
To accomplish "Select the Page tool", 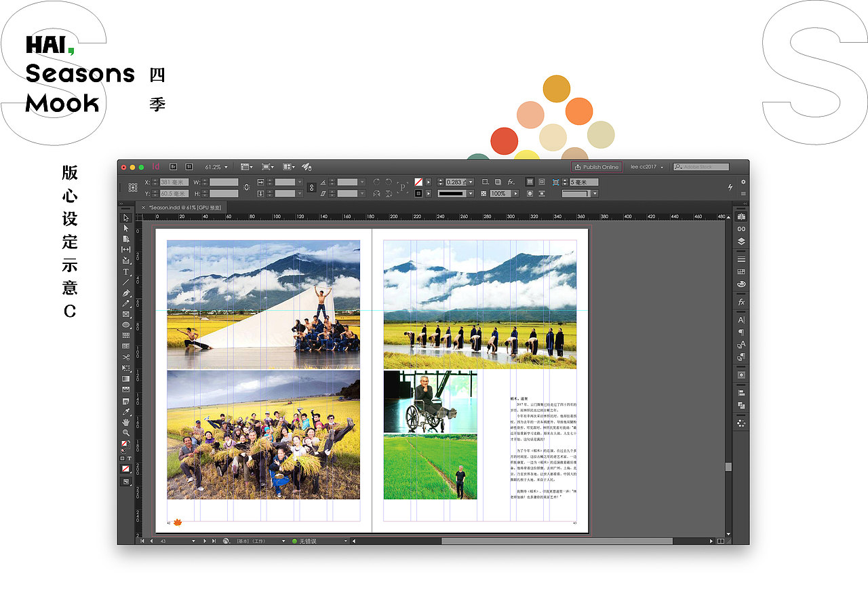I will click(126, 239).
